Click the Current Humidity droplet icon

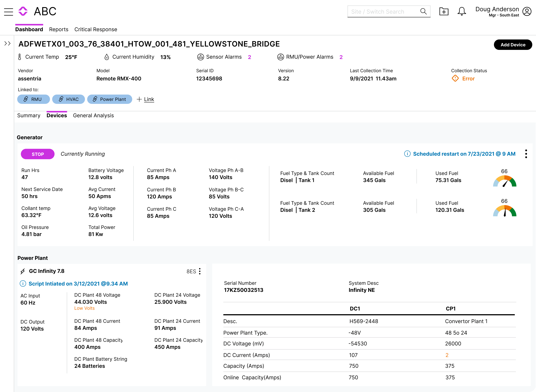click(107, 57)
